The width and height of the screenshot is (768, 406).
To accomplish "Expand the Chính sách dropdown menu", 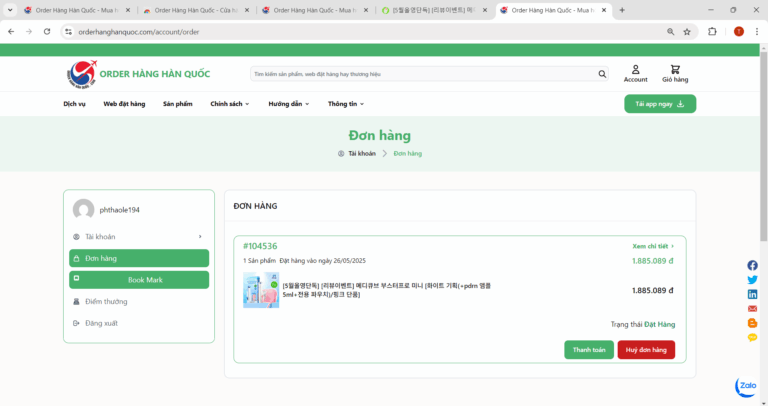I will [229, 104].
